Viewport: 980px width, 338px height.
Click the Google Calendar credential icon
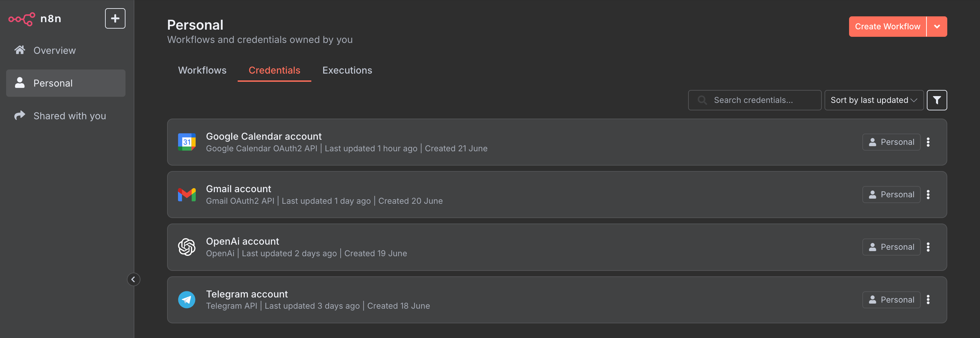(187, 142)
